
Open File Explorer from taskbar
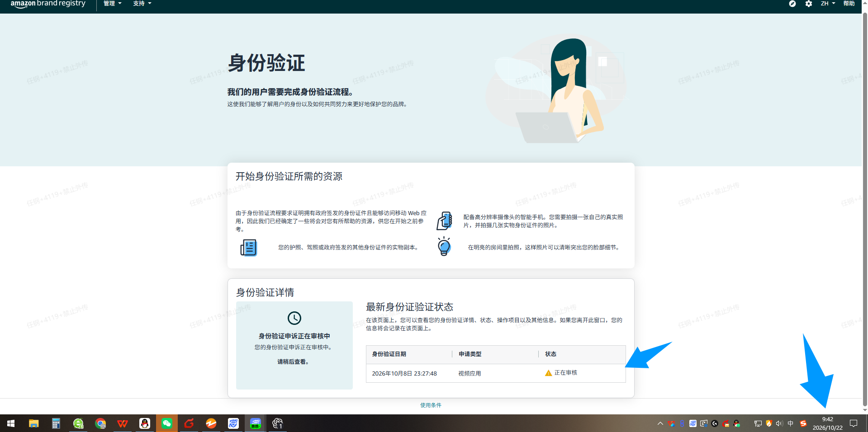tap(34, 423)
